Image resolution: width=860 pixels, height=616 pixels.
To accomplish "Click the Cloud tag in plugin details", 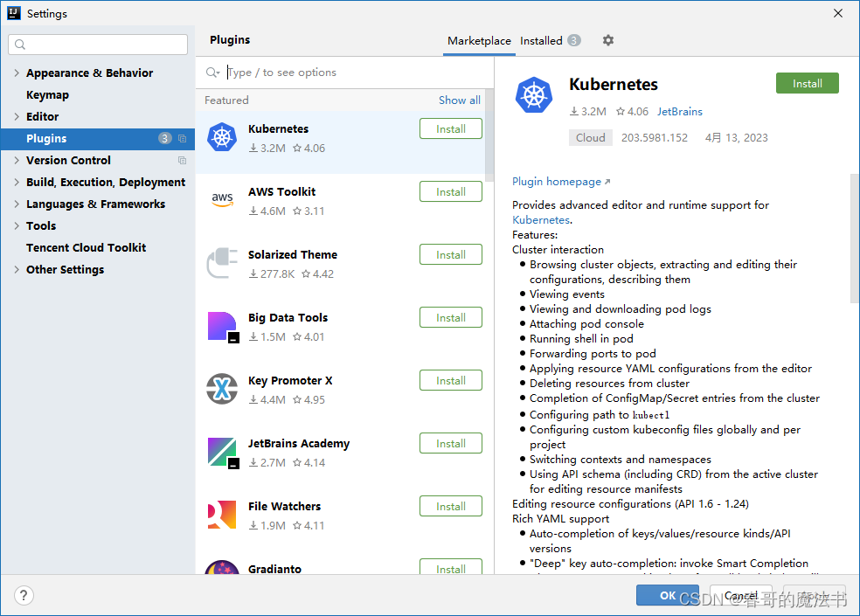I will tap(590, 138).
